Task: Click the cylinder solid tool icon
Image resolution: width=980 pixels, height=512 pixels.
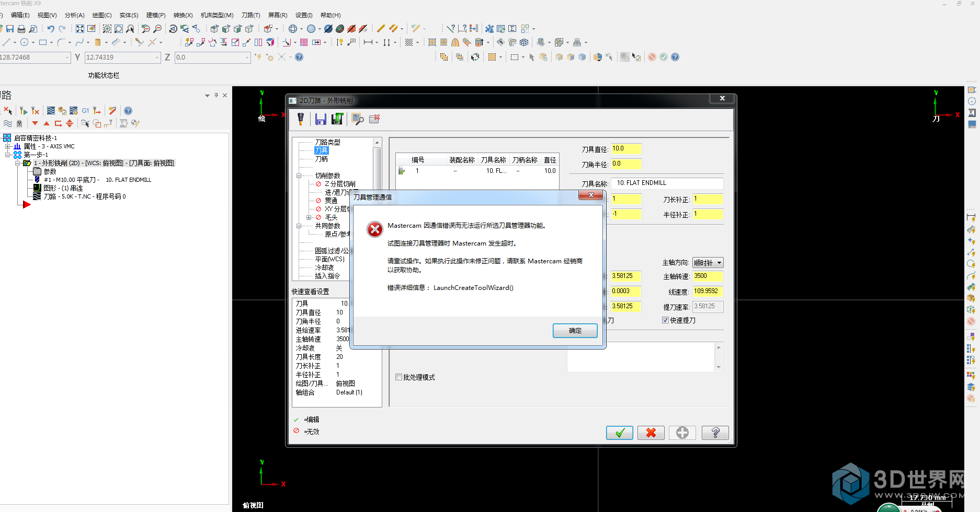Action: point(98,42)
